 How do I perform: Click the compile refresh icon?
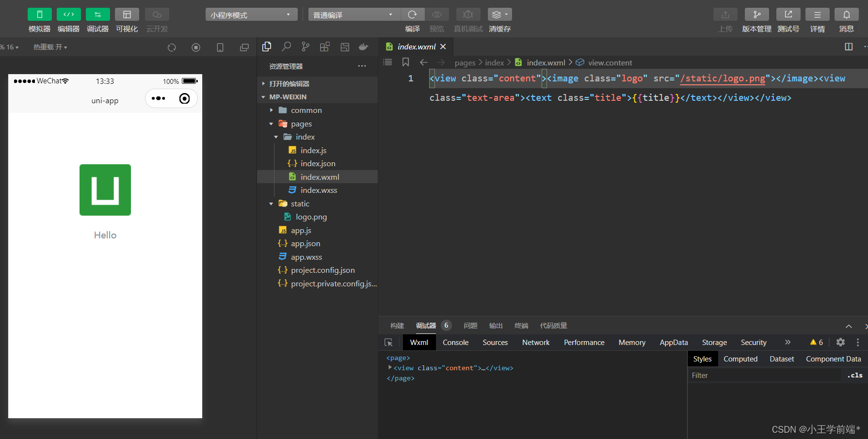pos(412,15)
